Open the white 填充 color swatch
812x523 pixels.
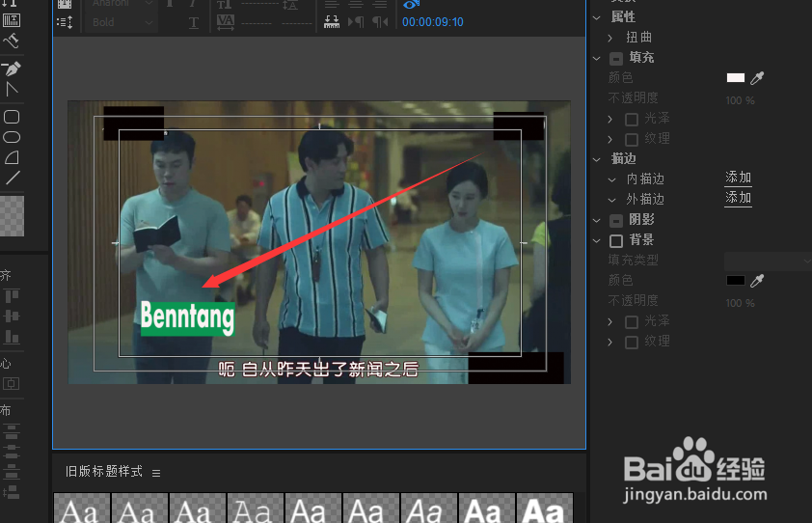(x=736, y=78)
